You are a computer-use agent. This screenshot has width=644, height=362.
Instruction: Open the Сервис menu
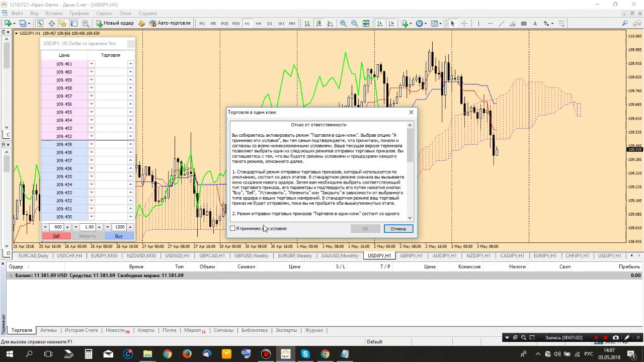[104, 13]
